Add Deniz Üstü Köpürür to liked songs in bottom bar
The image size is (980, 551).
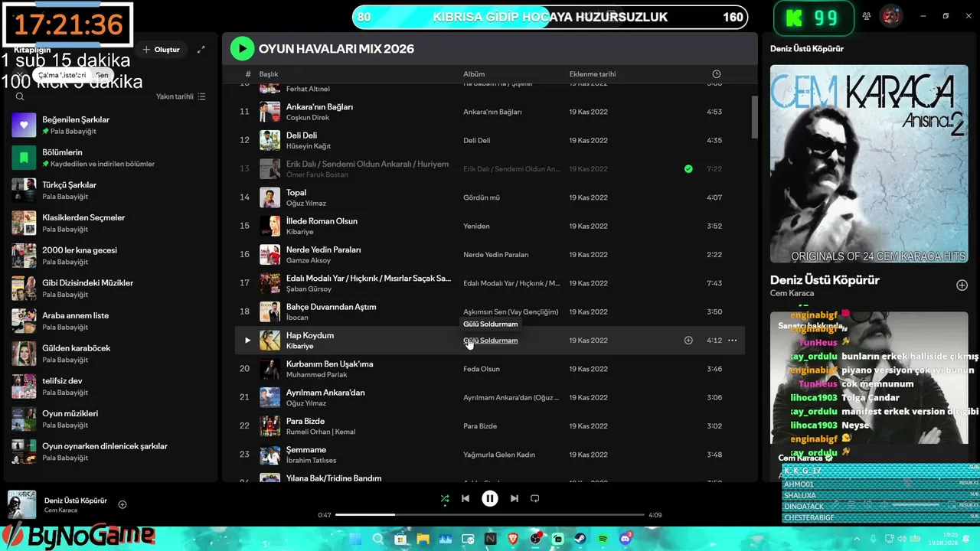tap(122, 504)
